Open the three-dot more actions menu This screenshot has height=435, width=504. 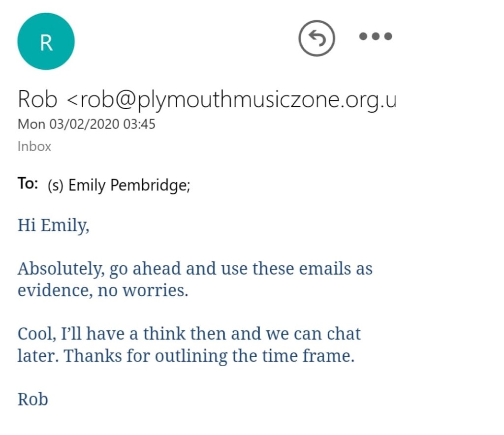click(x=376, y=36)
